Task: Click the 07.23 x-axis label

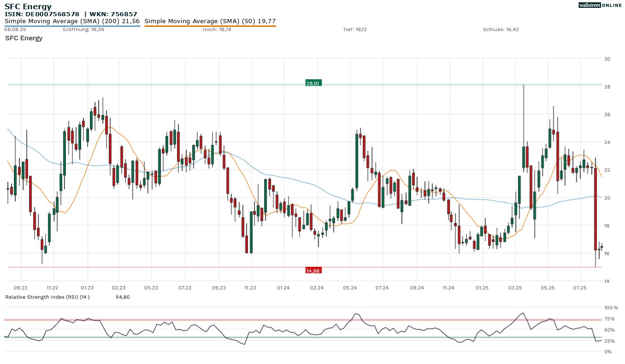Action: pyautogui.click(x=185, y=288)
